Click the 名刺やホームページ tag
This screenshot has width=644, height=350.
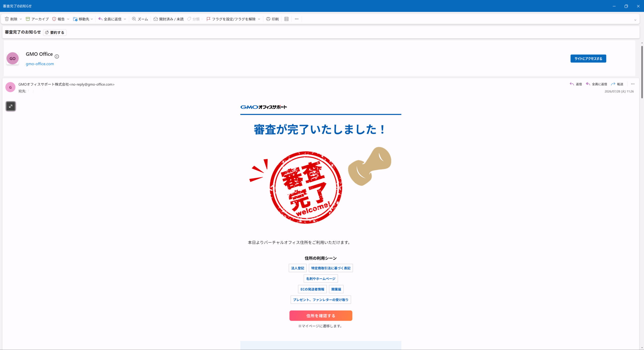(x=321, y=279)
